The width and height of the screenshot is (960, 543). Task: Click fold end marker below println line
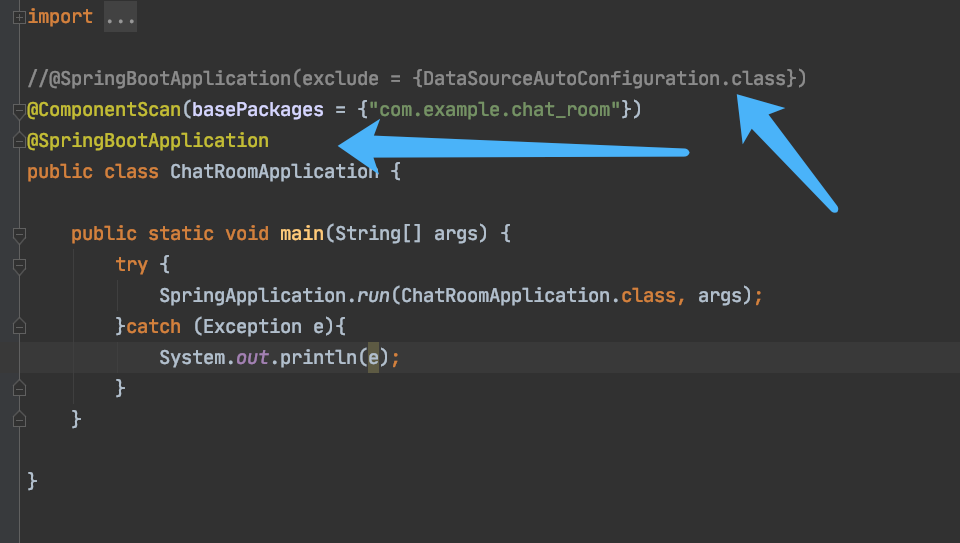(x=19, y=389)
